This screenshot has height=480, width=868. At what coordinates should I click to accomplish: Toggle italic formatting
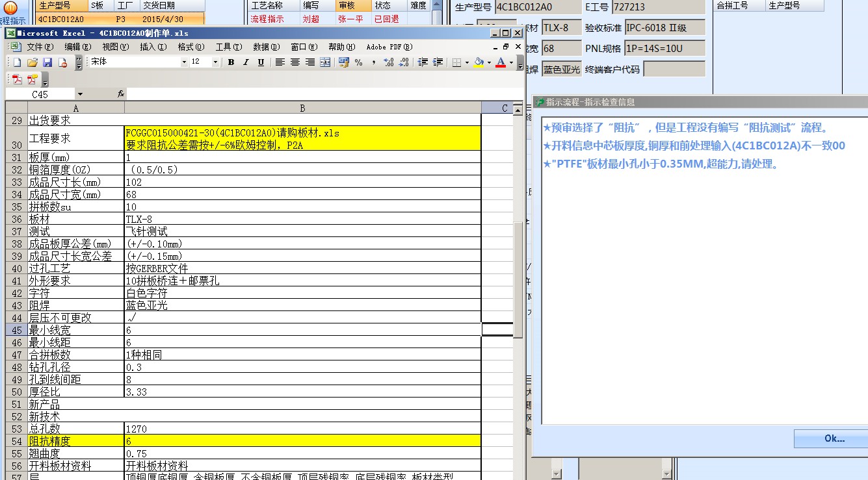(246, 62)
